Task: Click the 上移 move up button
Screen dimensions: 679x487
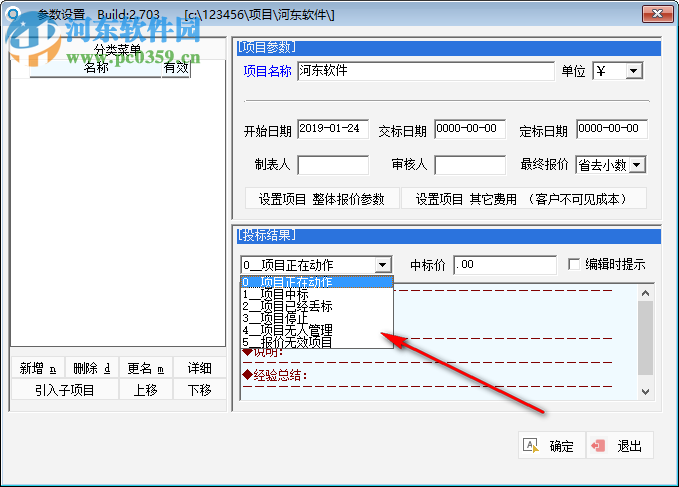Action: click(x=146, y=390)
